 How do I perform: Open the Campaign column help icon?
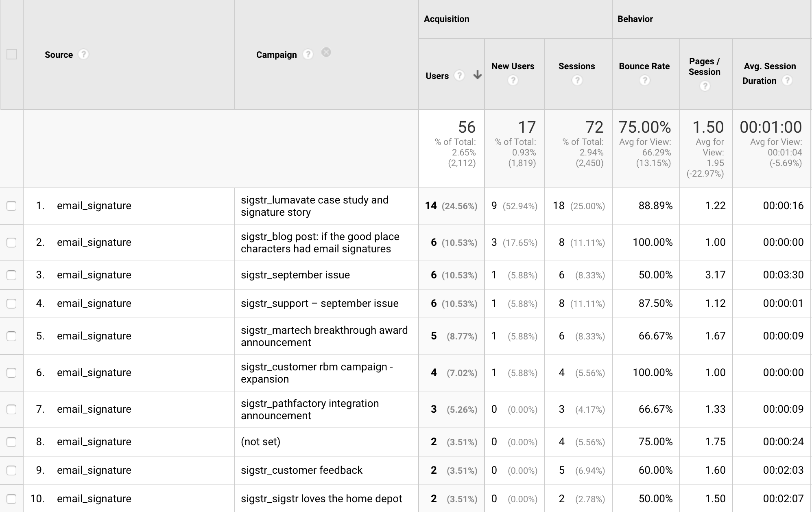click(308, 55)
